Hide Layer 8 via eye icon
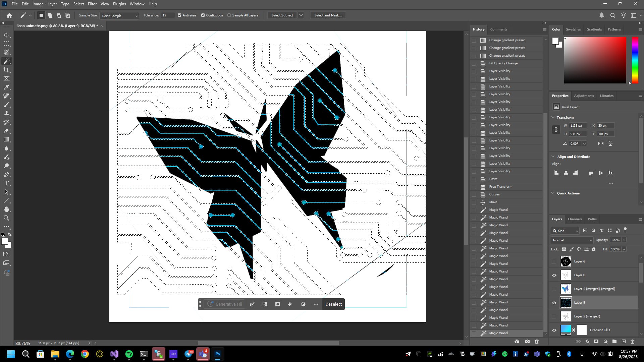 pos(554,275)
